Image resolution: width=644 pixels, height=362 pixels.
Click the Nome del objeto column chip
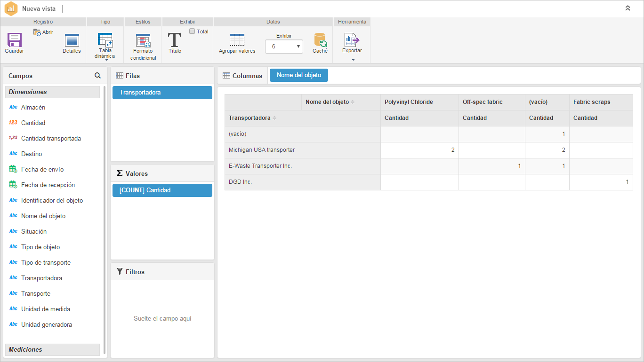(x=299, y=75)
